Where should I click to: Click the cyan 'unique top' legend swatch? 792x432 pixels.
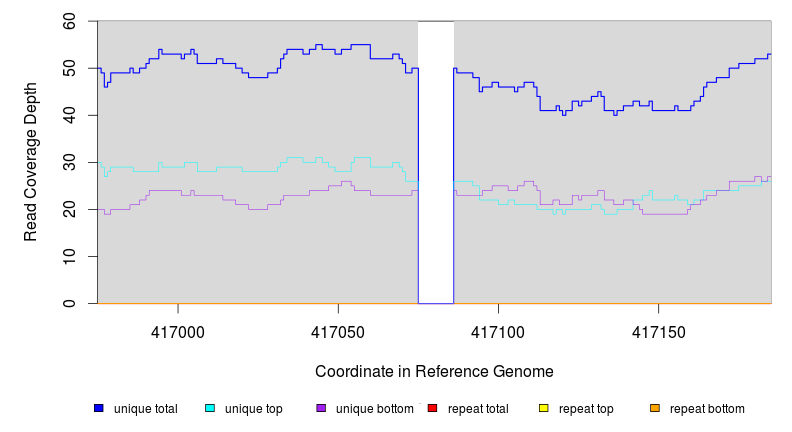click(x=210, y=408)
